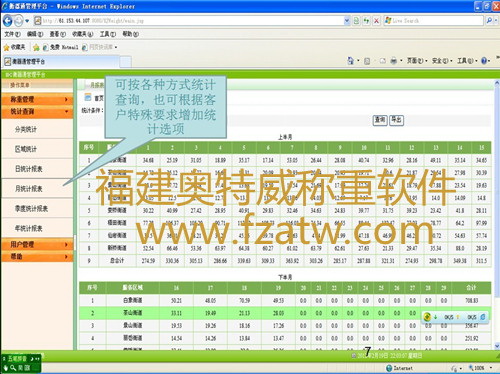Click the page scrollbar down arrow

[497, 346]
